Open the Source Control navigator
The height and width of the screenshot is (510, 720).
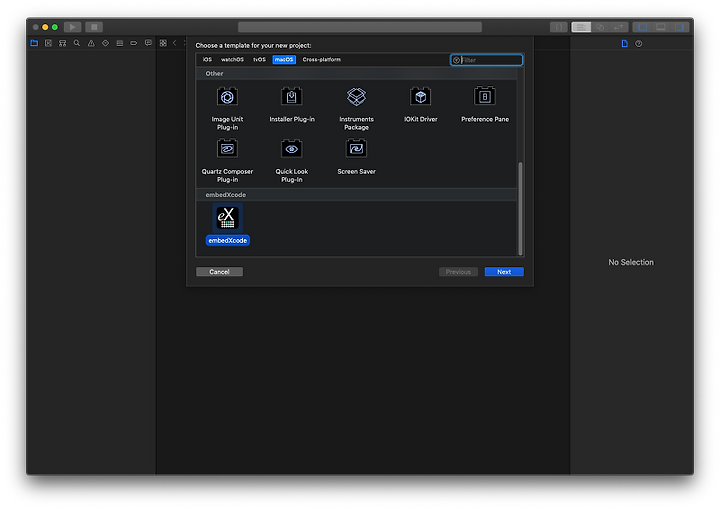(48, 43)
